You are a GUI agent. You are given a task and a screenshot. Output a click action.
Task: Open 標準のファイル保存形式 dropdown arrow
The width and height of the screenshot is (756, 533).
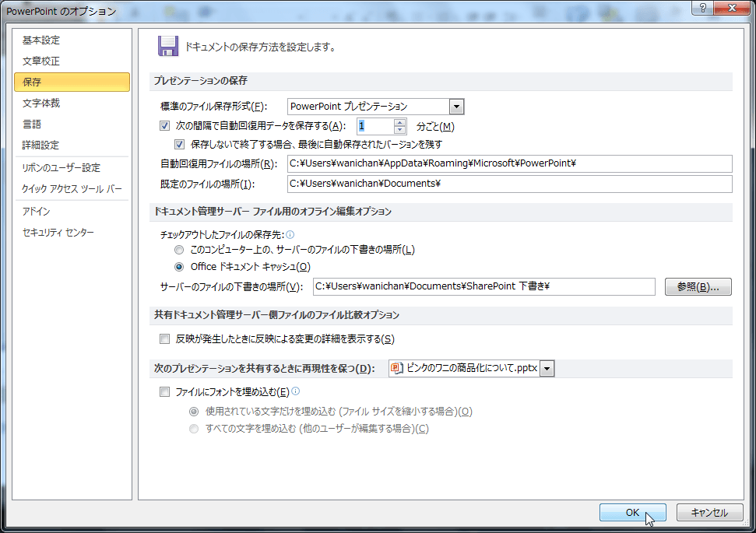pyautogui.click(x=456, y=107)
